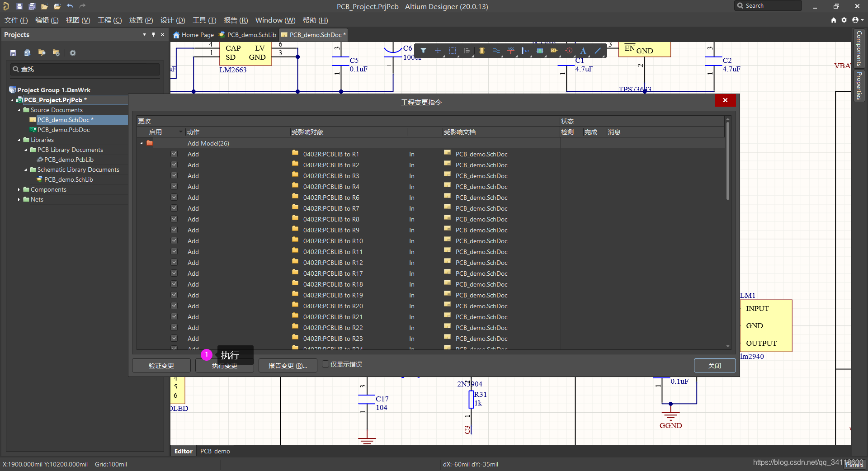Expand the Components folder
The image size is (868, 471).
(x=19, y=190)
